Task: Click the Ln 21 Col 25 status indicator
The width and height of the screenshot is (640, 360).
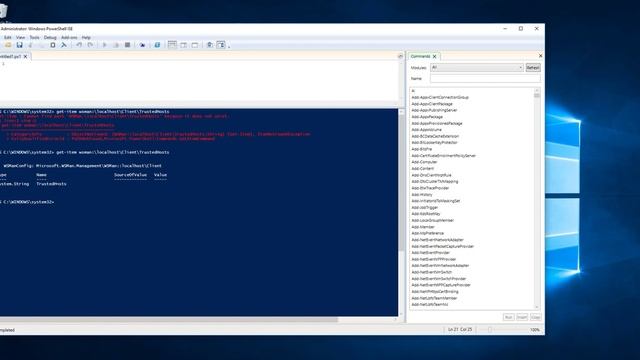Action: click(x=460, y=329)
